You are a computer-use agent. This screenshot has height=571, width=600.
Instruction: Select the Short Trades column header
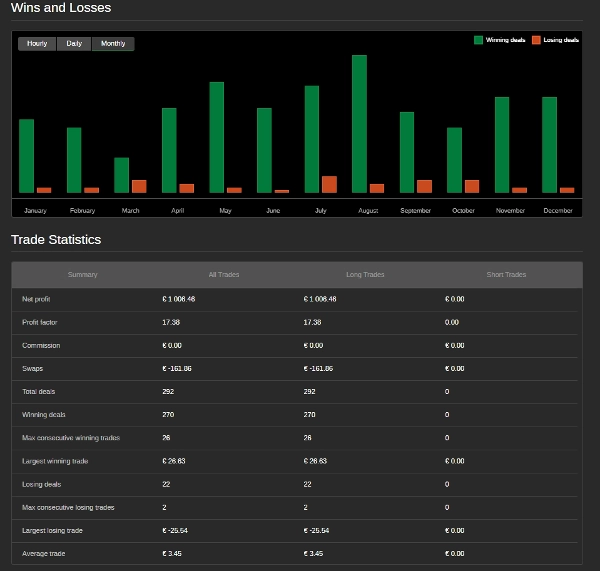pos(506,275)
